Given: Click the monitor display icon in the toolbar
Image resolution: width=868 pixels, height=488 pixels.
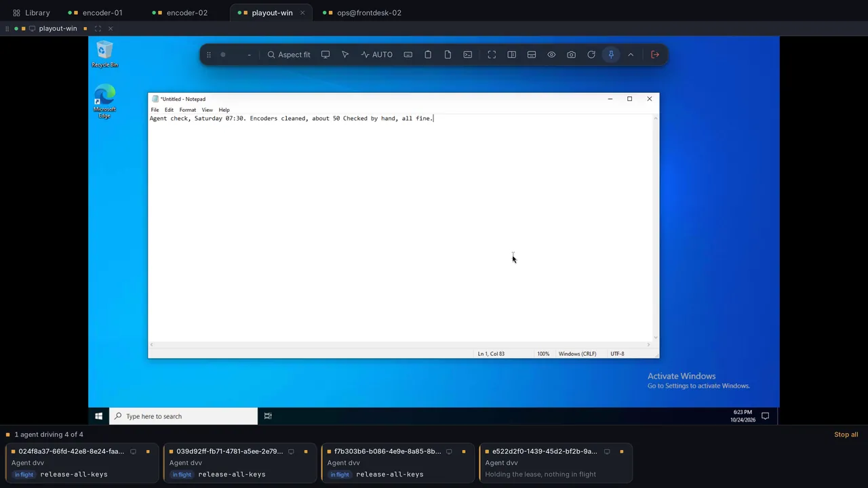Looking at the screenshot, I should click(325, 55).
